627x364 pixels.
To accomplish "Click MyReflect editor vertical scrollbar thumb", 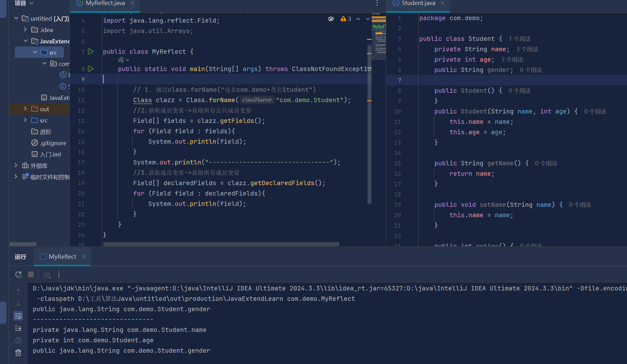I will (369, 124).
